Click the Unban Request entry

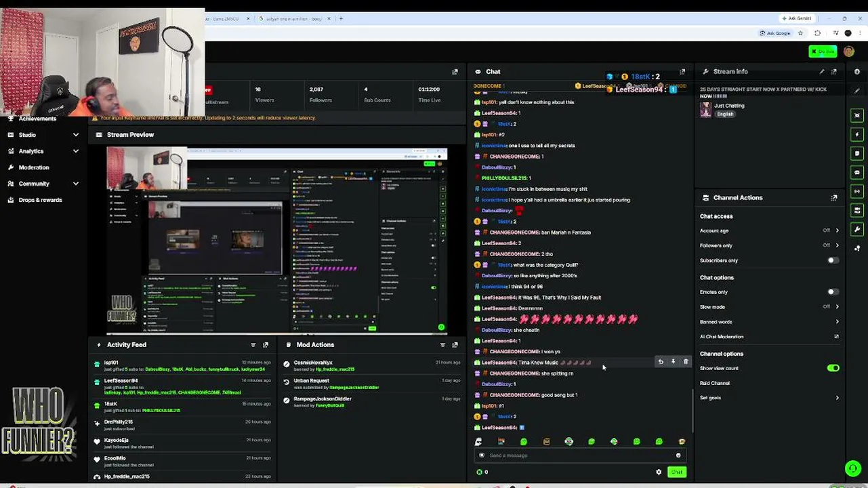[311, 380]
